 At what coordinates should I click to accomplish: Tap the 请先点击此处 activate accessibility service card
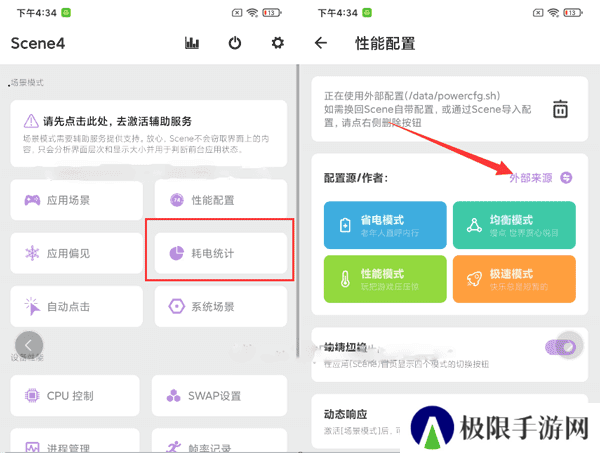(148, 134)
